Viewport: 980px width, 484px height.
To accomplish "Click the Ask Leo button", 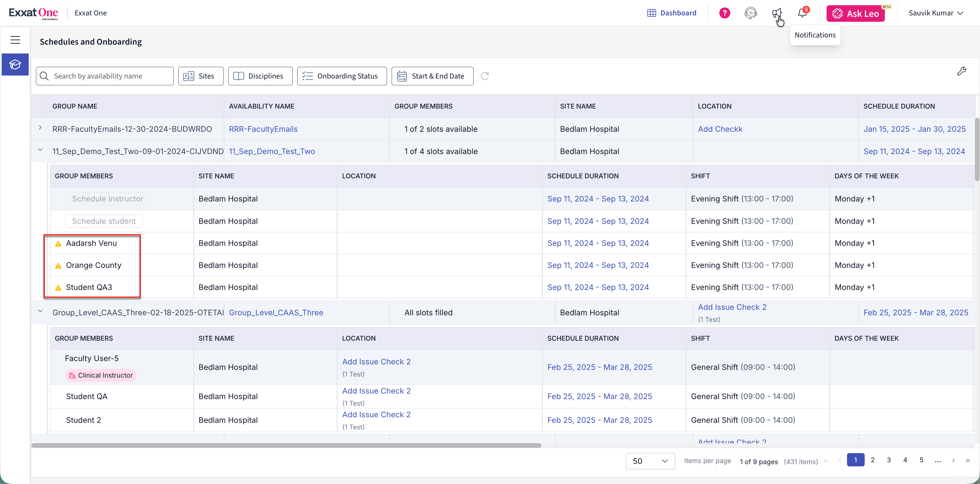I will click(x=855, y=14).
